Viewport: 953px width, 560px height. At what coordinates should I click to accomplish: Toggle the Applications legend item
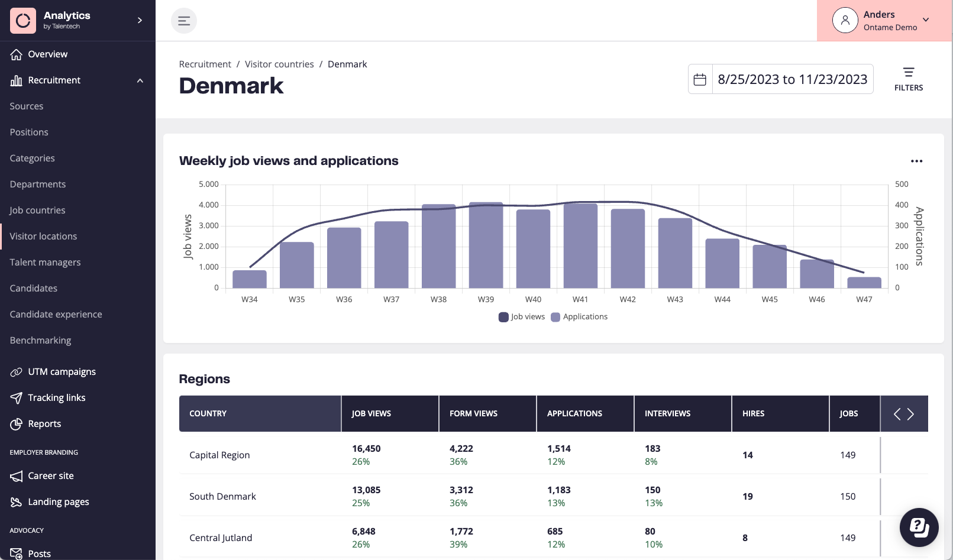pos(579,317)
